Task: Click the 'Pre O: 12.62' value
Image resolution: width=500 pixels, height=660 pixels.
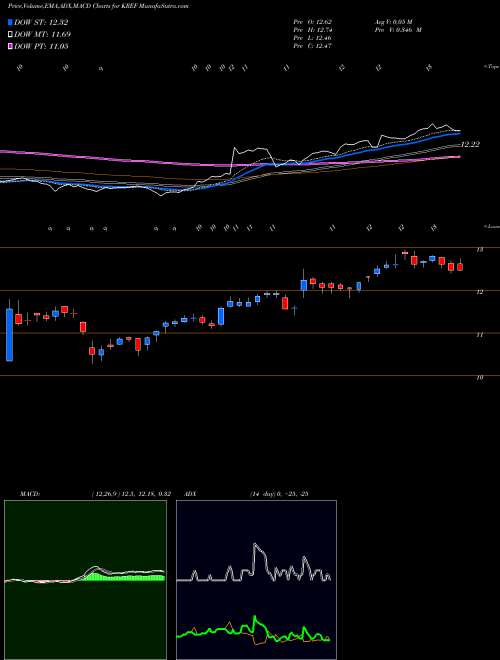Action: coord(314,21)
